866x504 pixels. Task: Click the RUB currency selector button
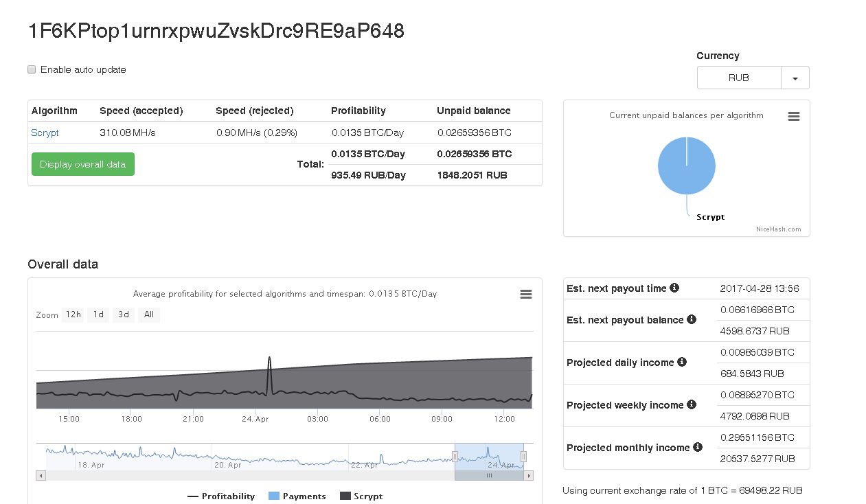click(x=739, y=78)
